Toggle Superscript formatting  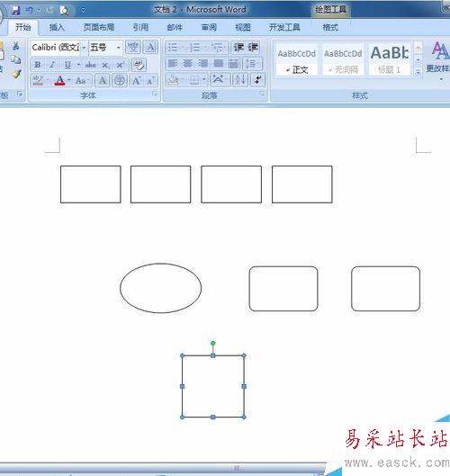coord(121,65)
